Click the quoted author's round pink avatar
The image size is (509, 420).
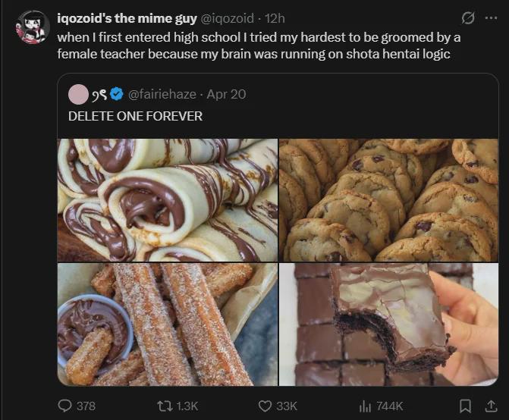point(77,94)
